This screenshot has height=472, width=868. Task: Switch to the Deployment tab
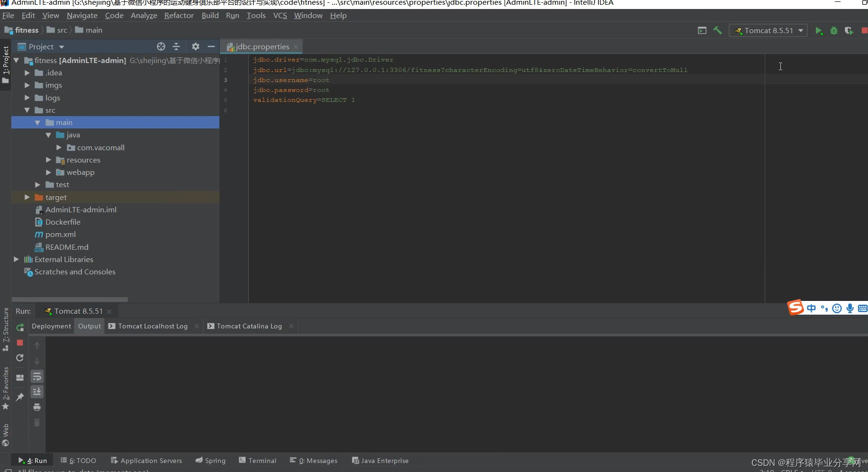pyautogui.click(x=51, y=326)
